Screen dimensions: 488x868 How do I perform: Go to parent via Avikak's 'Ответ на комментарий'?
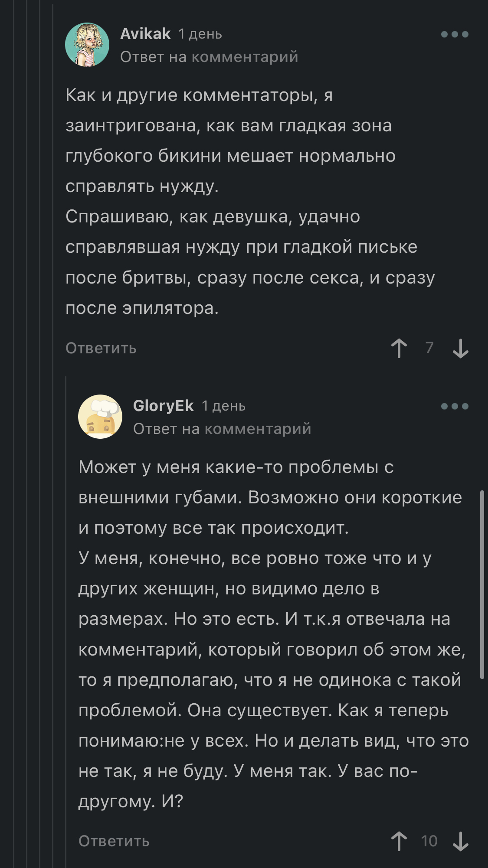point(209,57)
